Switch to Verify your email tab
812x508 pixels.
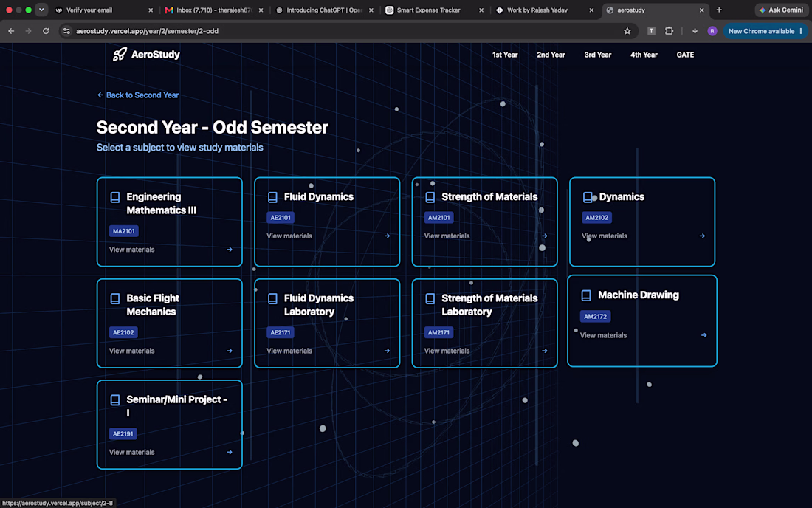(x=103, y=10)
